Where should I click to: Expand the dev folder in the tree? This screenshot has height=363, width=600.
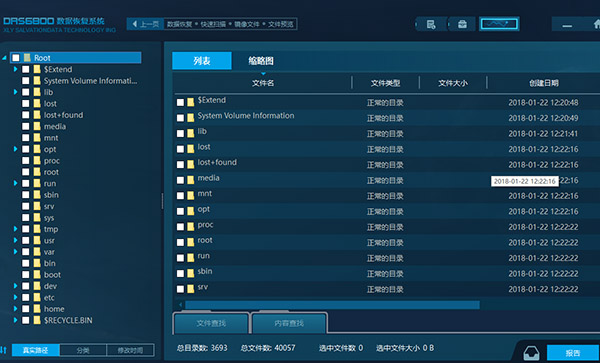click(x=16, y=286)
